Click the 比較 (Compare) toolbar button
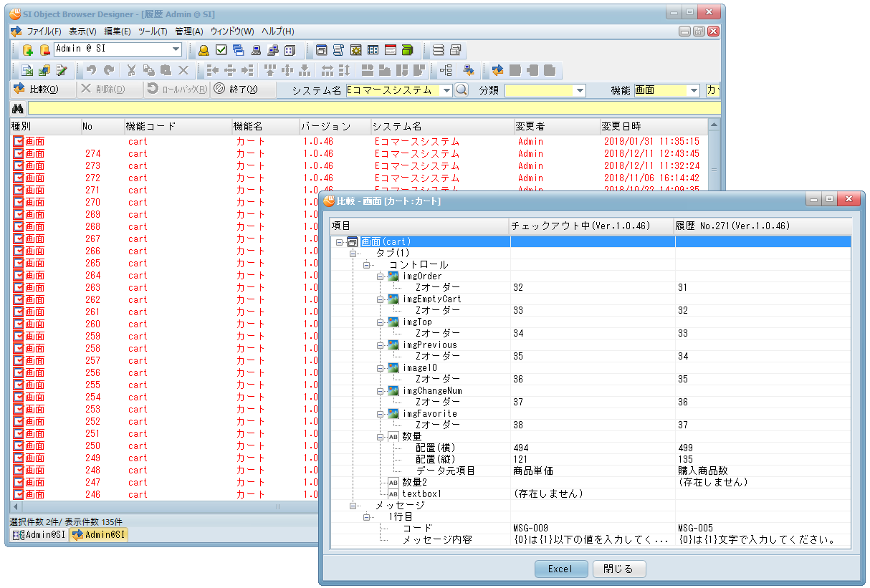This screenshot has height=588, width=870. pos(36,90)
